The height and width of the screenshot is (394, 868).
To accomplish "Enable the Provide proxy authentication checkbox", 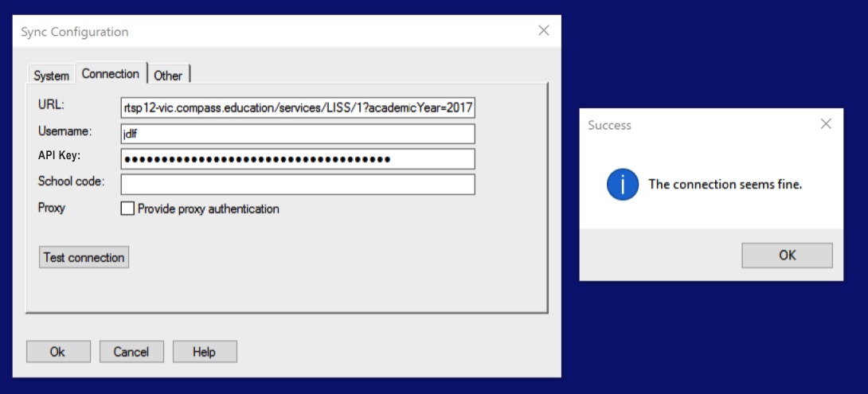I will 127,209.
